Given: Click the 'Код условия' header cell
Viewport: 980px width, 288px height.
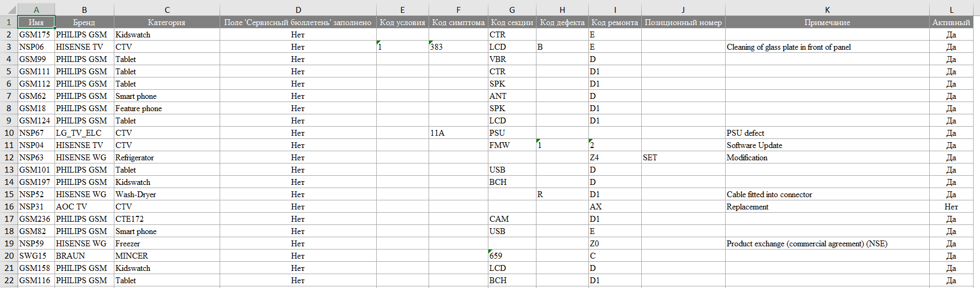Looking at the screenshot, I should click(x=402, y=22).
